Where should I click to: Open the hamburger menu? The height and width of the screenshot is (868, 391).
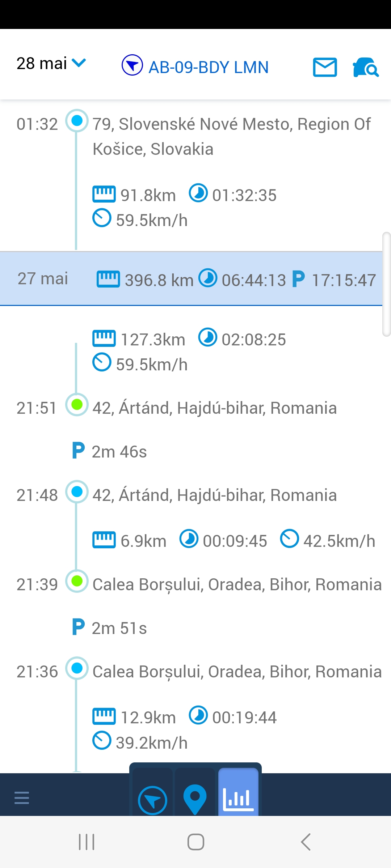(22, 797)
